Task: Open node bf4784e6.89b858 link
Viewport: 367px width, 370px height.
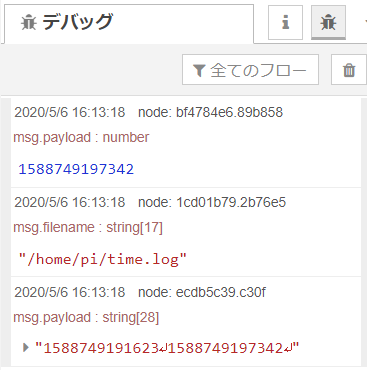Action: tap(211, 112)
